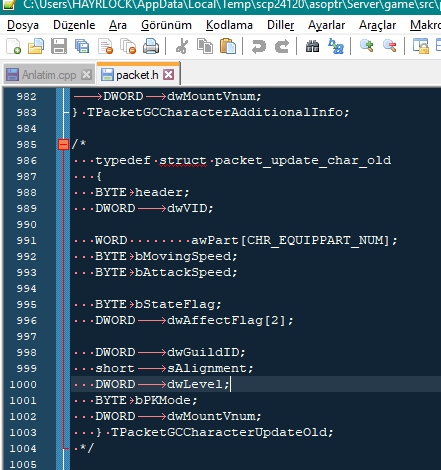The image size is (441, 470).
Task: Click line number 982 in the margin
Action: click(x=26, y=96)
